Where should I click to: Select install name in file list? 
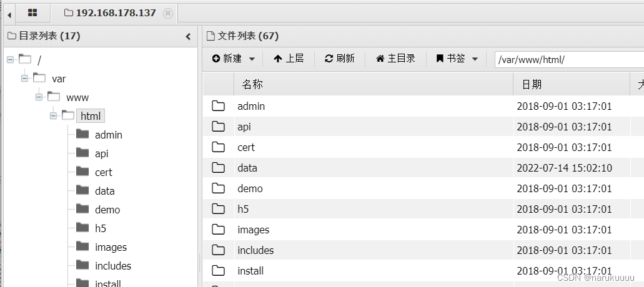250,271
